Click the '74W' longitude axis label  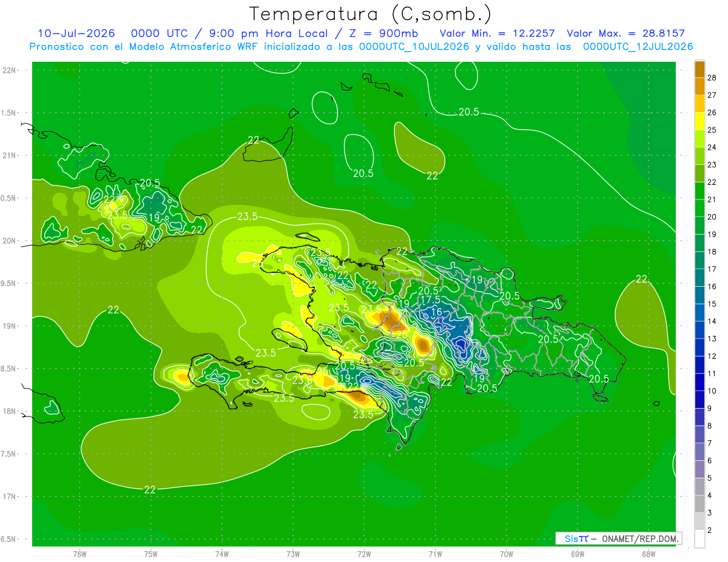222,554
